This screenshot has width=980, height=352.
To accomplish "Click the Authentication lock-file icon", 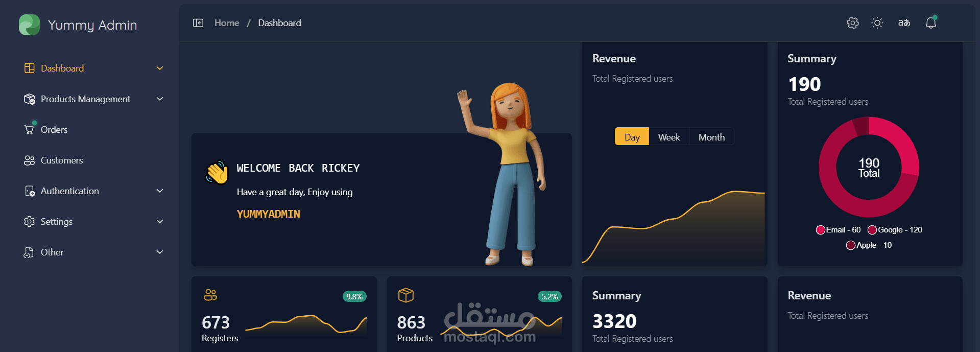I will 29,191.
